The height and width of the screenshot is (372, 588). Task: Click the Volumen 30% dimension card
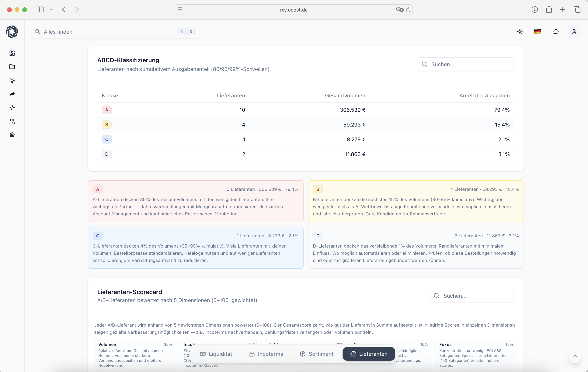(x=135, y=354)
